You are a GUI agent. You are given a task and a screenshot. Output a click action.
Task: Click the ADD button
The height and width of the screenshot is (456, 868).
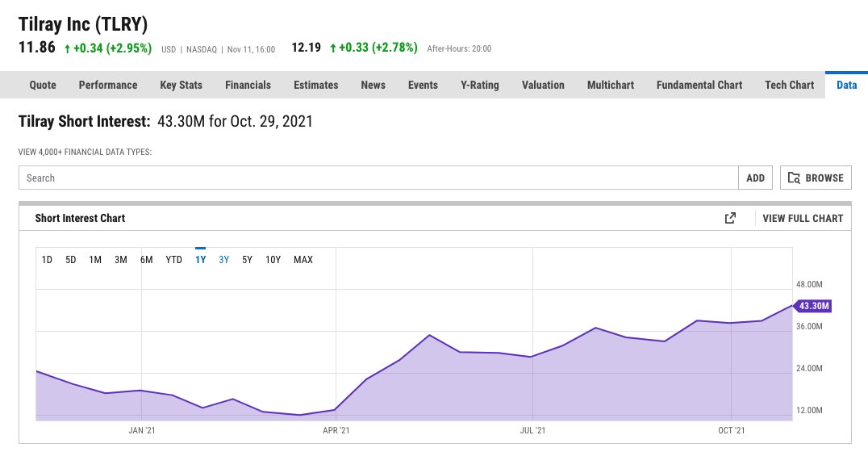pos(756,178)
